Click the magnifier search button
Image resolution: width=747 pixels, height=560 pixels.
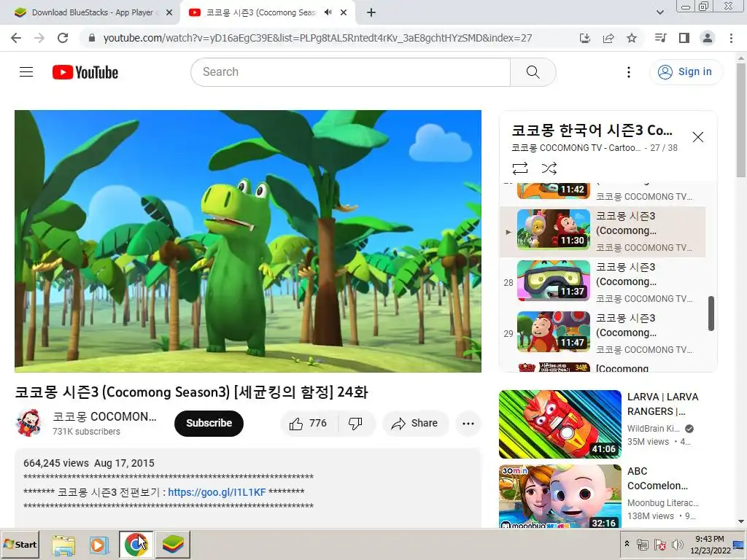tap(533, 72)
